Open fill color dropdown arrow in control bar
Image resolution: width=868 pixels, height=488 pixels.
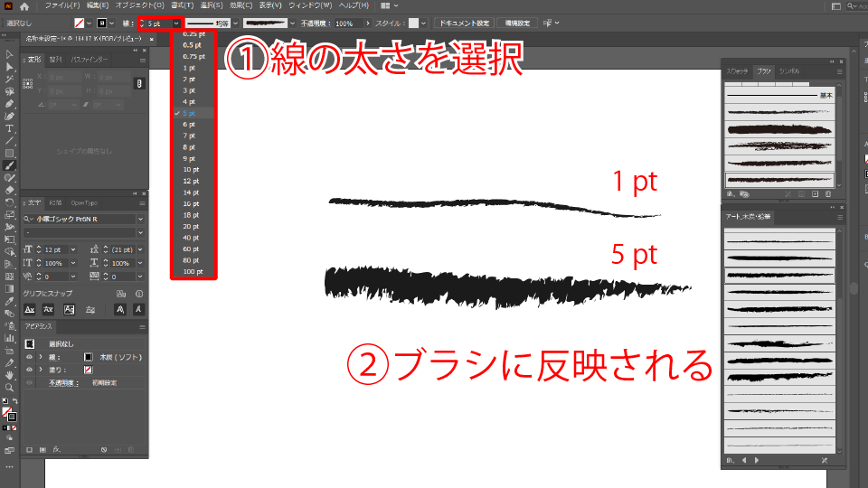89,23
